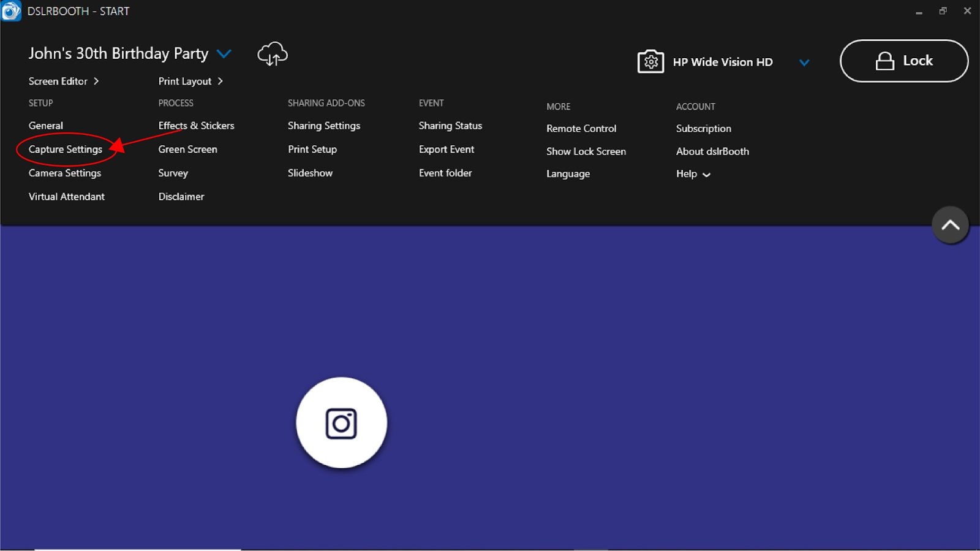The image size is (980, 551).
Task: Open Virtual Attendant settings
Action: coord(67,197)
